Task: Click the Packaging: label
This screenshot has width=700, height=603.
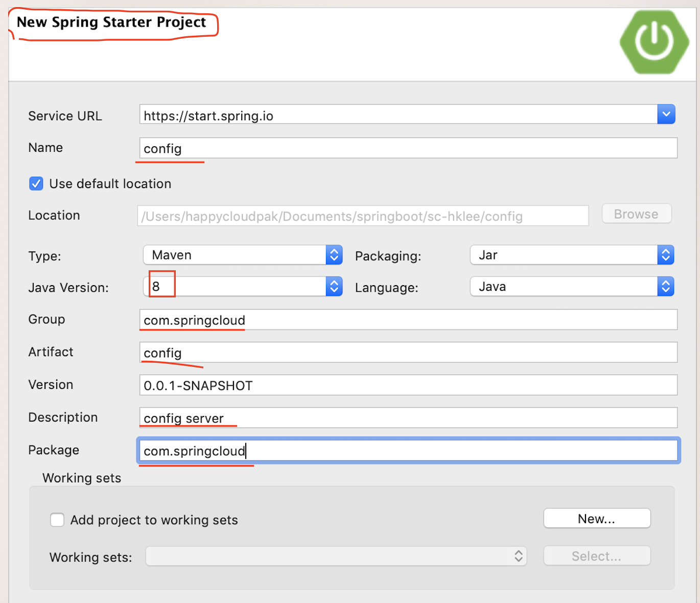Action: click(388, 256)
